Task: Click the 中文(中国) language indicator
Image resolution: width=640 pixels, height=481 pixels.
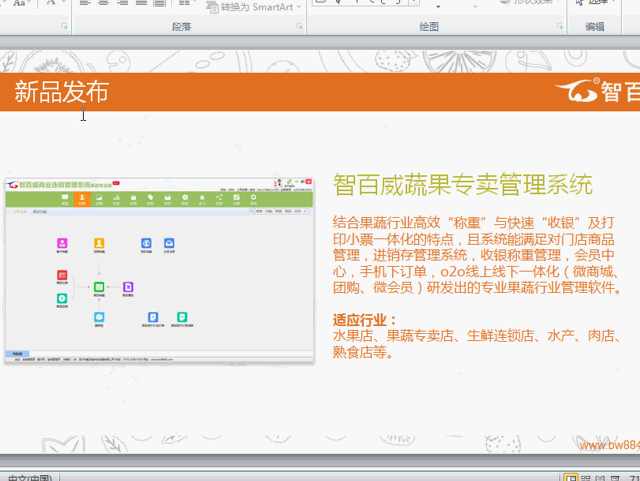Action: pyautogui.click(x=30, y=477)
